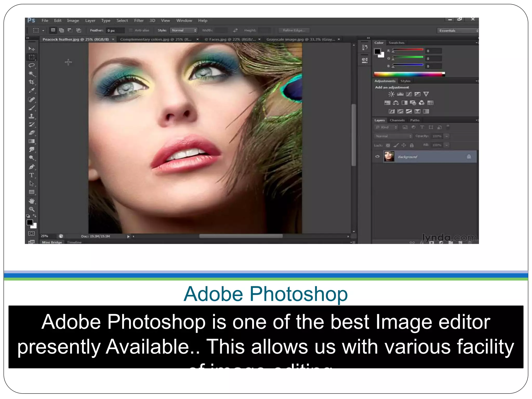The image size is (532, 399).
Task: Switch foreground and background colors
Action: click(x=35, y=216)
